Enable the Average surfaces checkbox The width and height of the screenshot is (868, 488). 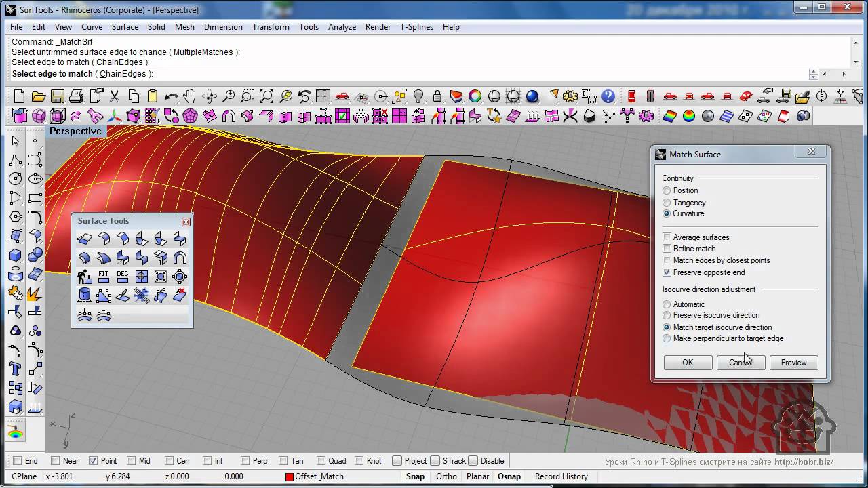click(x=667, y=237)
